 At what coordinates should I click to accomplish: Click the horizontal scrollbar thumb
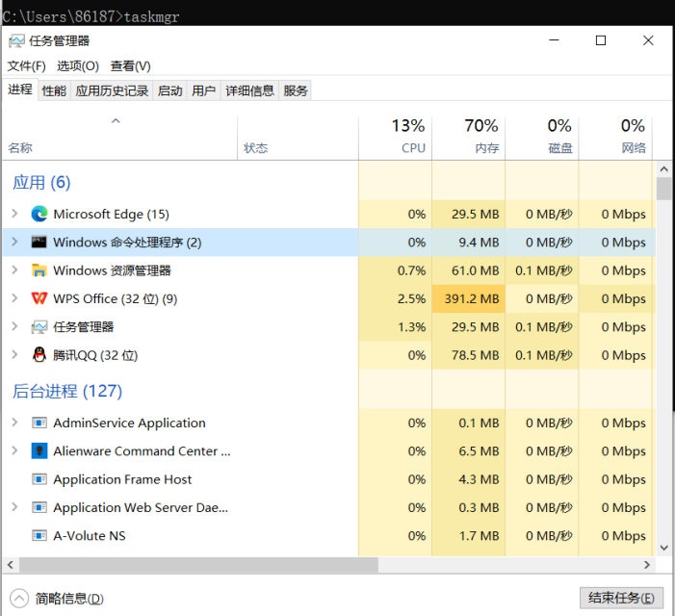point(198,565)
